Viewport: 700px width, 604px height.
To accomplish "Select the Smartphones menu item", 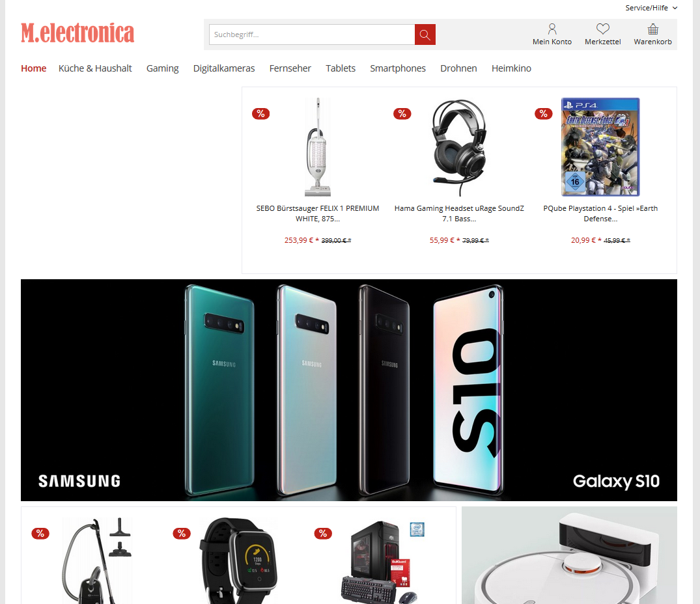I will 398,68.
